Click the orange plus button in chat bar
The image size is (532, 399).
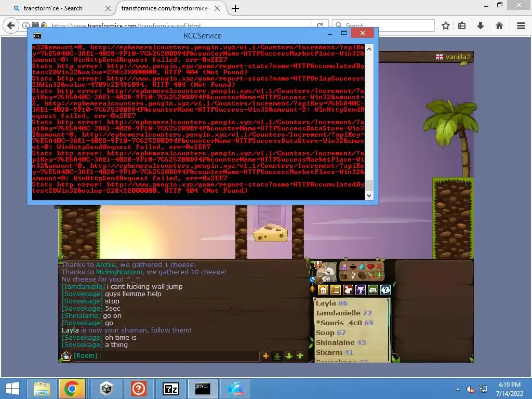266,356
